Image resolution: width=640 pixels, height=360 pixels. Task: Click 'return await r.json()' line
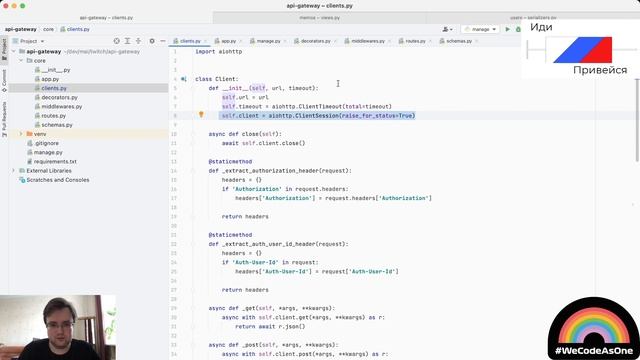[x=270, y=327]
